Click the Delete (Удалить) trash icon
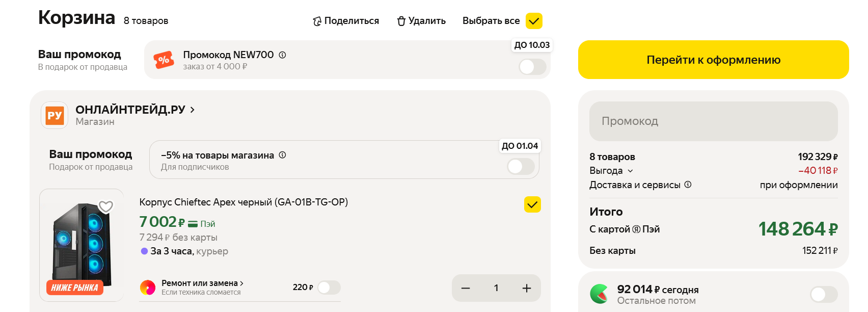This screenshot has height=312, width=868. pos(401,21)
